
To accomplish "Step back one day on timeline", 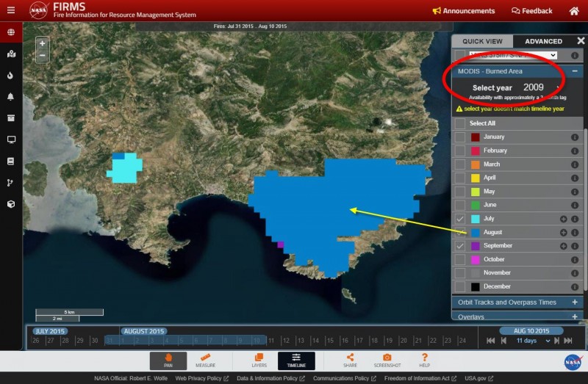I will pos(503,341).
